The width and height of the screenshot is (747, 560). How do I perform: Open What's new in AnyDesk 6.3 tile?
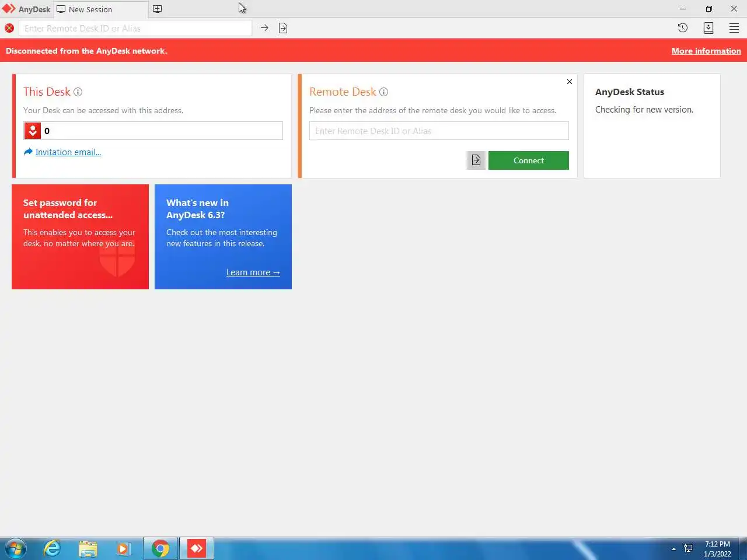tap(223, 237)
